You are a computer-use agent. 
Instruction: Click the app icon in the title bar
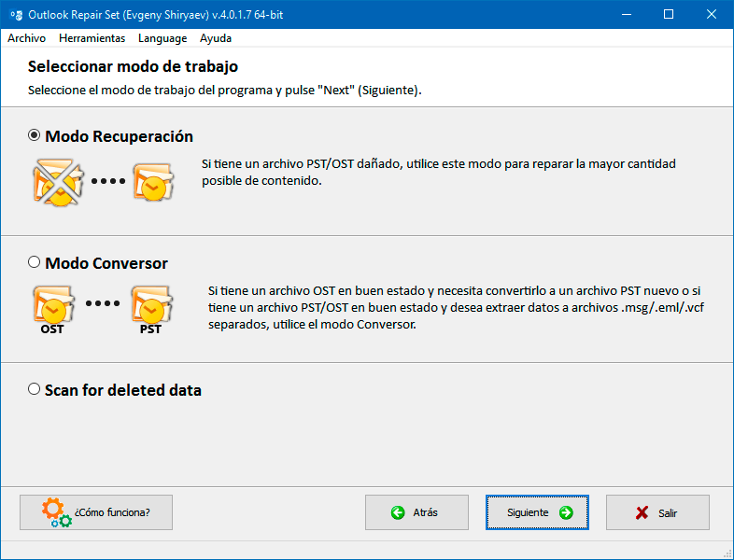click(x=16, y=15)
